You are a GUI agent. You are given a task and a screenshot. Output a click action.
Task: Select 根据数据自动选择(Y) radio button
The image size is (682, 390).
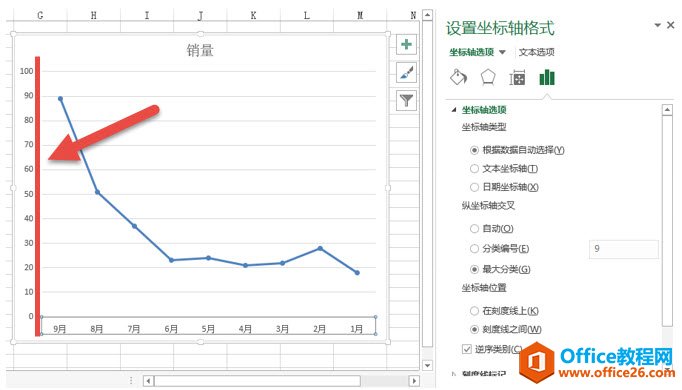point(475,150)
